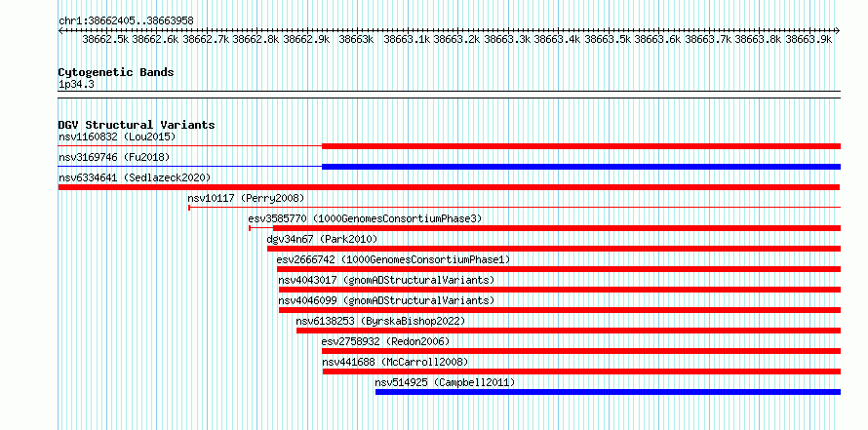Select nsv4046099 gnomAD variant label
Viewport: 868px width, 430px height.
point(386,300)
